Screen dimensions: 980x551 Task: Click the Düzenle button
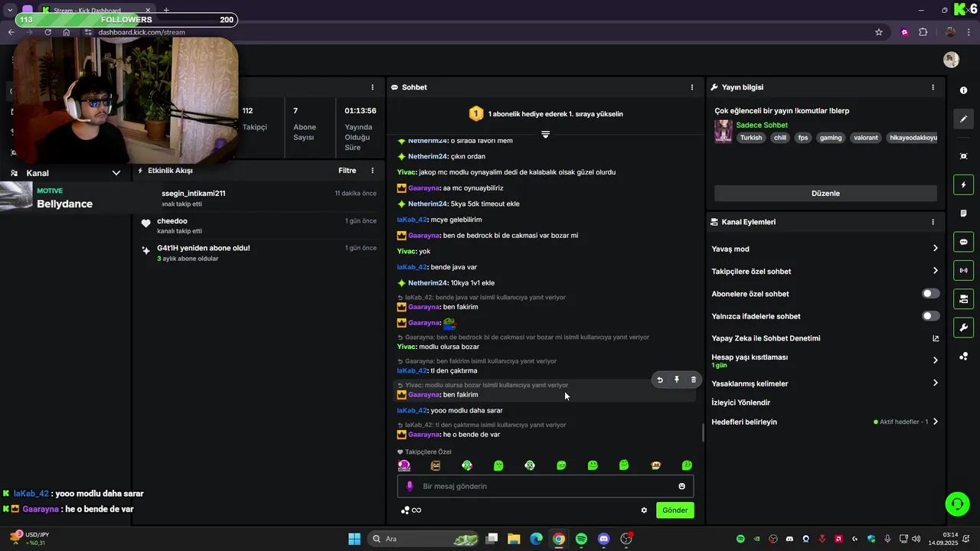pos(825,194)
